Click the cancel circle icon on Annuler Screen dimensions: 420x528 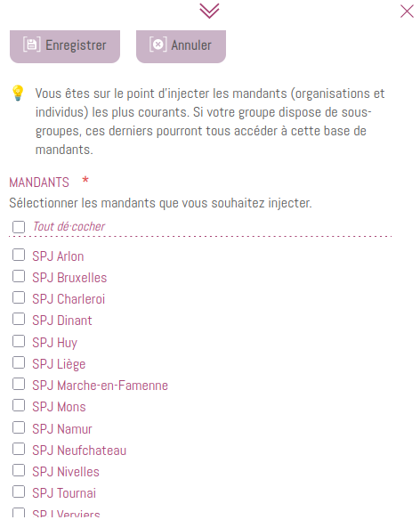pos(157,45)
